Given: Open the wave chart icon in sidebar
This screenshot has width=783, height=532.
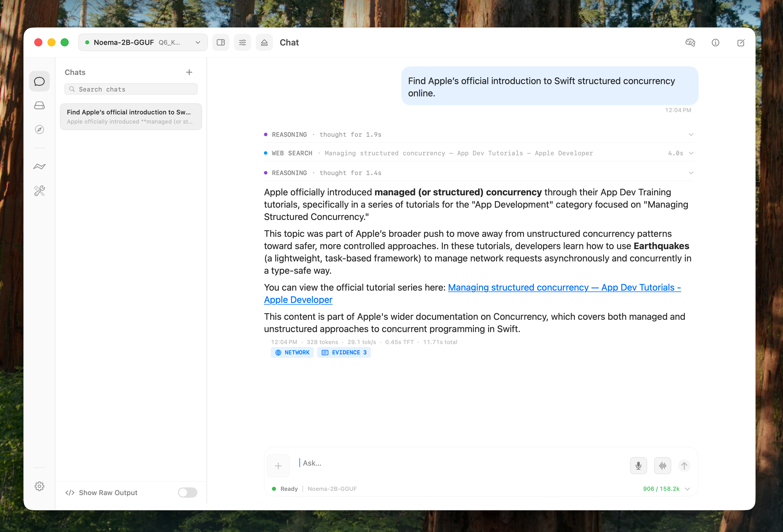Looking at the screenshot, I should [39, 166].
